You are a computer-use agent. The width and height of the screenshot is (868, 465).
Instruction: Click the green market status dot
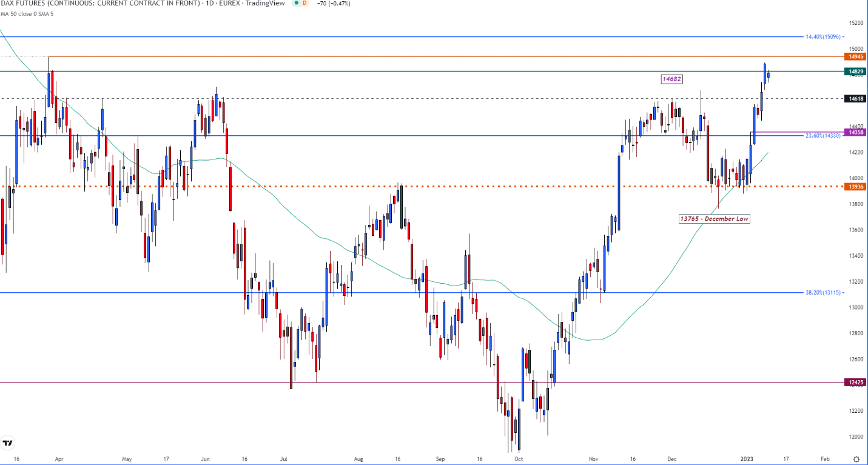click(295, 3)
